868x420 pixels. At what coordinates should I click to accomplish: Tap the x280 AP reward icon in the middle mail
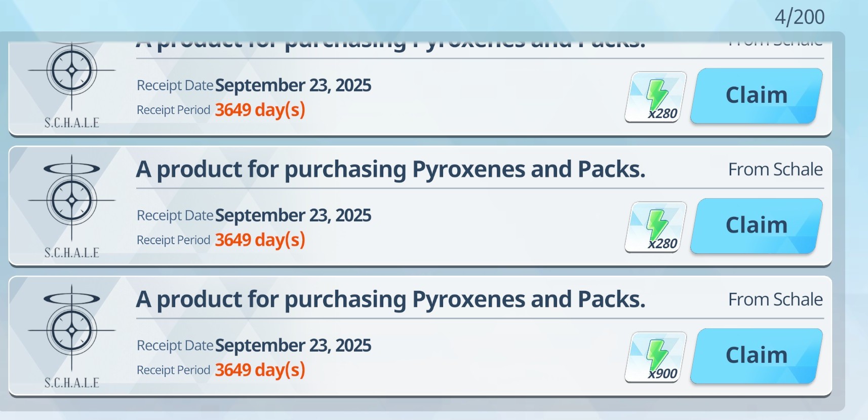pyautogui.click(x=655, y=227)
